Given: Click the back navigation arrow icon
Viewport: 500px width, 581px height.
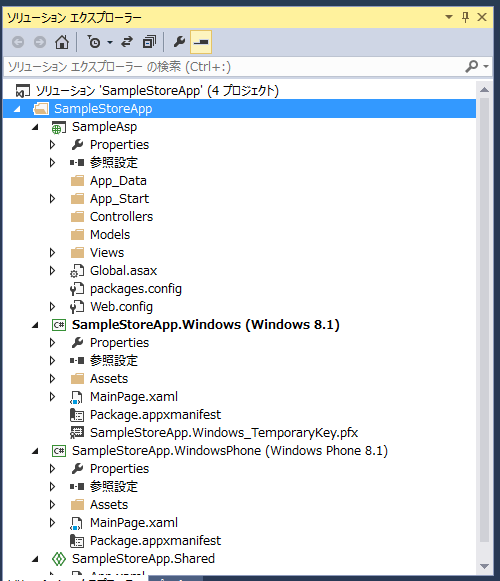Looking at the screenshot, I should pyautogui.click(x=18, y=42).
